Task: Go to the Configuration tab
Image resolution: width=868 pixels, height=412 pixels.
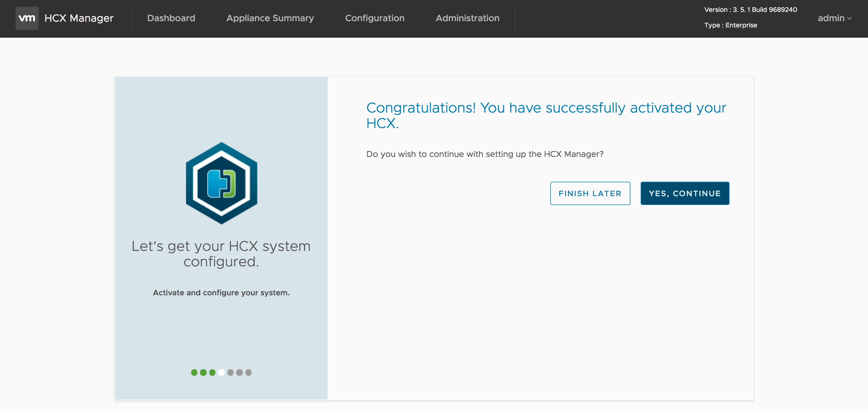Action: (x=374, y=18)
